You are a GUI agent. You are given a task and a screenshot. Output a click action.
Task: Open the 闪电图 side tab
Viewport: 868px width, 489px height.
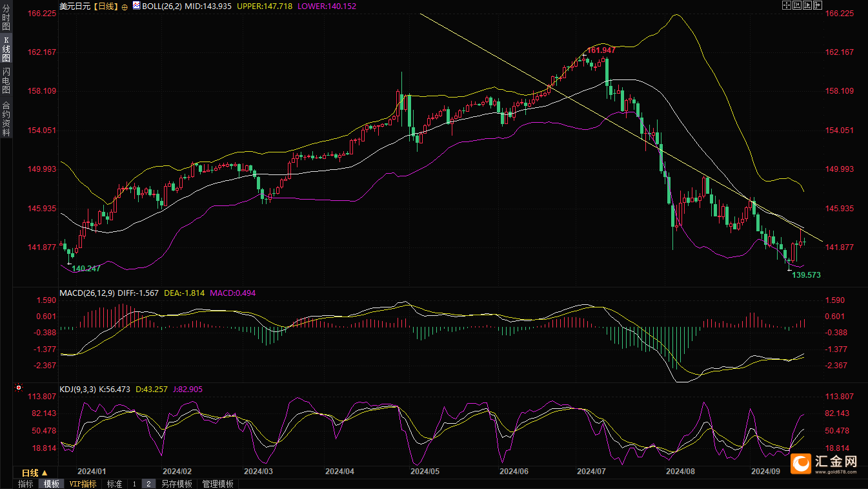click(6, 81)
